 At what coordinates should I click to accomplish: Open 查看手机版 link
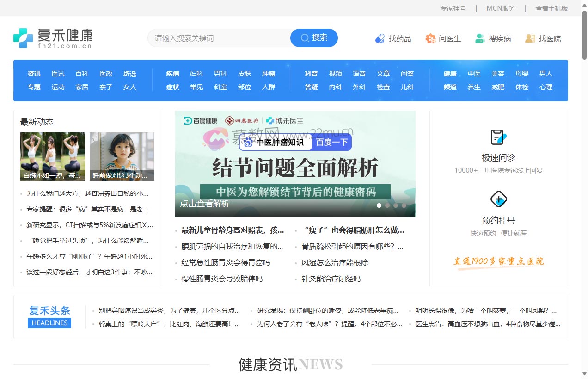point(551,8)
